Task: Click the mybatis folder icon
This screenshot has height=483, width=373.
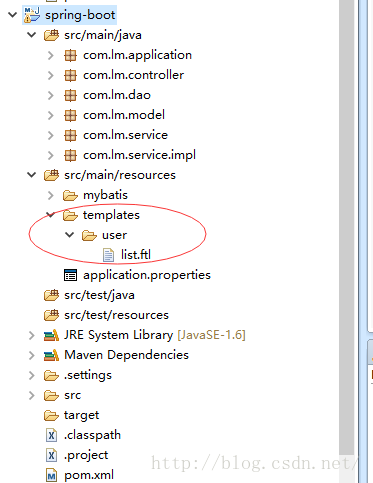Action: (70, 195)
